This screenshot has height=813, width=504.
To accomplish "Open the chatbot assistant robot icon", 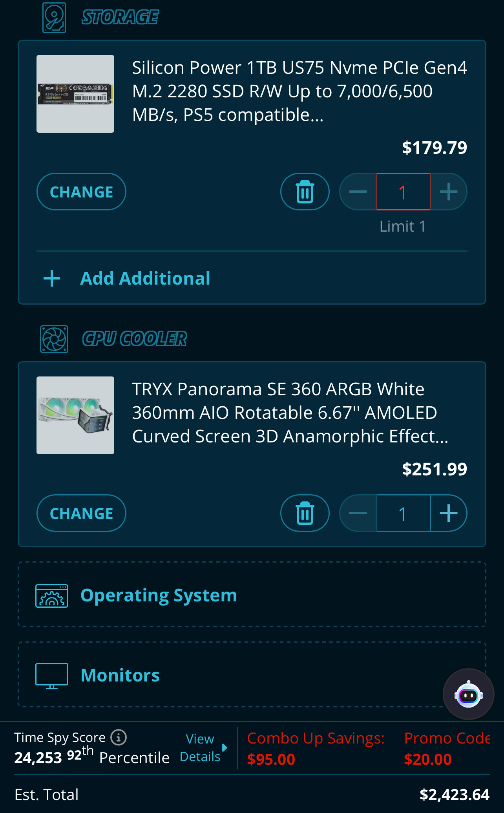I will tap(468, 694).
